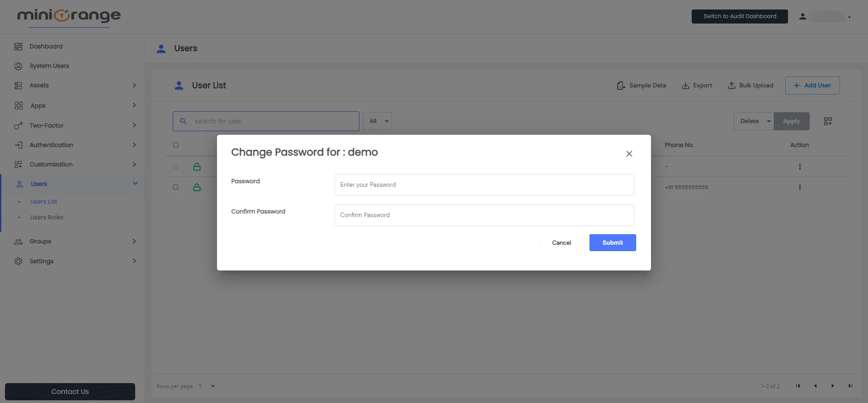Viewport: 868px width, 403px height.
Task: Open actions menu for first user row
Action: pyautogui.click(x=800, y=167)
